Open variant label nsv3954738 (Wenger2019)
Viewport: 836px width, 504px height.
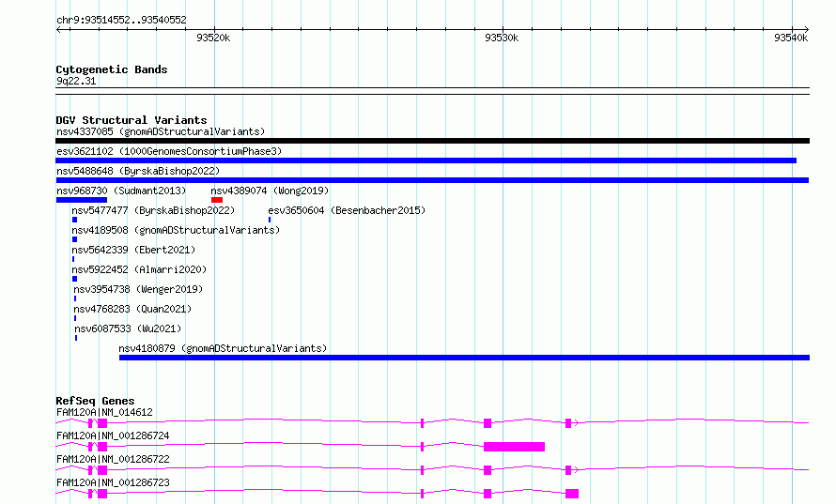click(138, 289)
